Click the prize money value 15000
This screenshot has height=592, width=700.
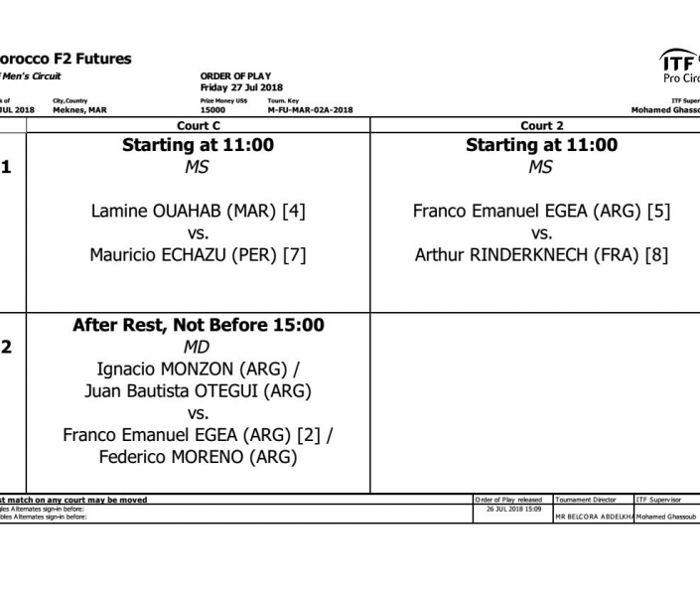(x=212, y=110)
